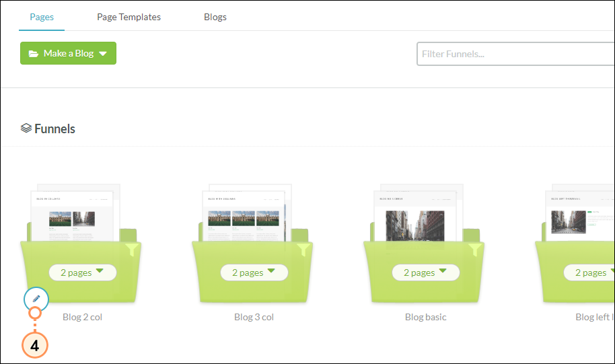Click the Blog left funnel name

tap(595, 317)
